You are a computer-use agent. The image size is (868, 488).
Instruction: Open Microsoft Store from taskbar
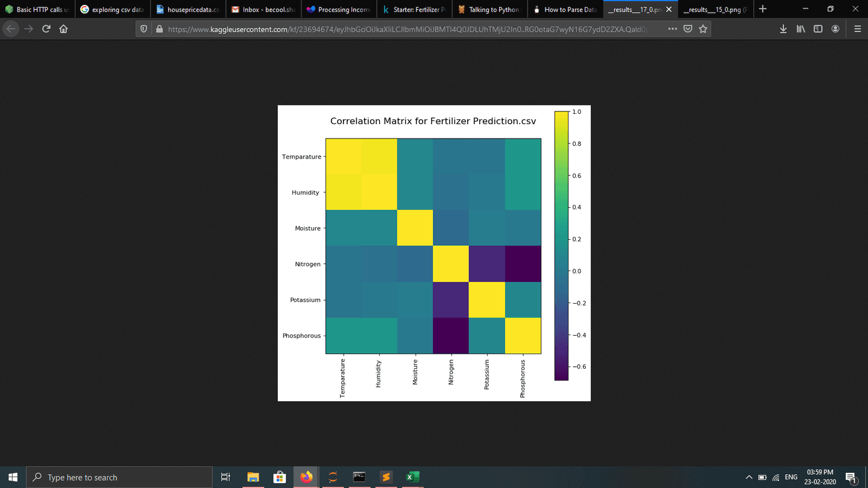coord(279,477)
